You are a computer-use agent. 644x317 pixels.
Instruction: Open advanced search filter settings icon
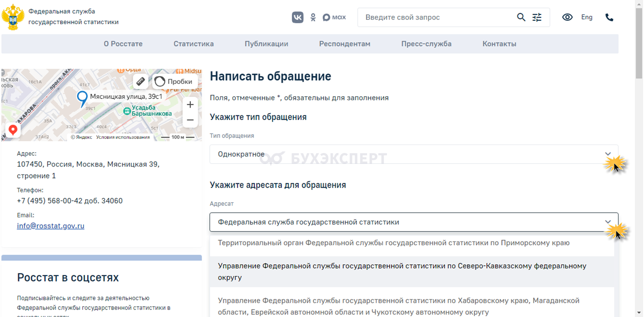(537, 17)
